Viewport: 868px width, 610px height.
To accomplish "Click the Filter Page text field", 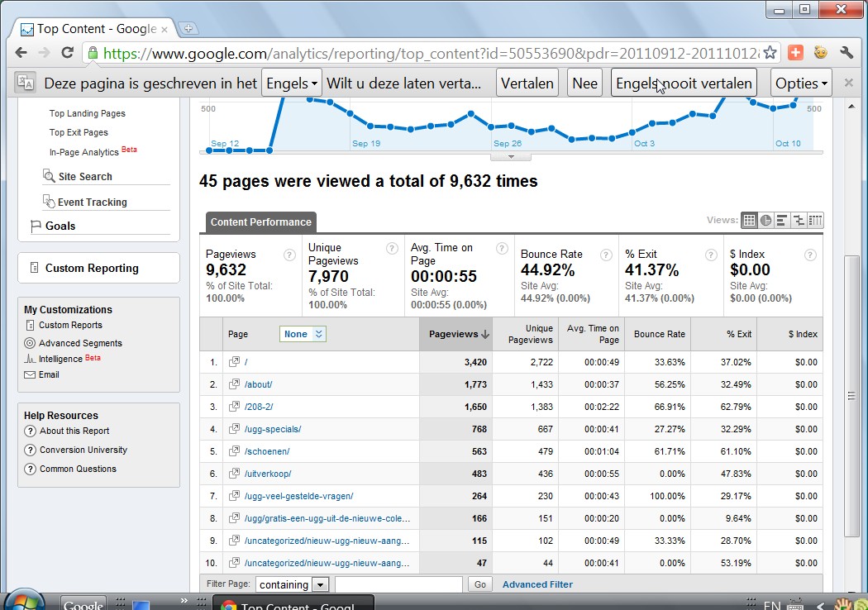I will pyautogui.click(x=398, y=584).
